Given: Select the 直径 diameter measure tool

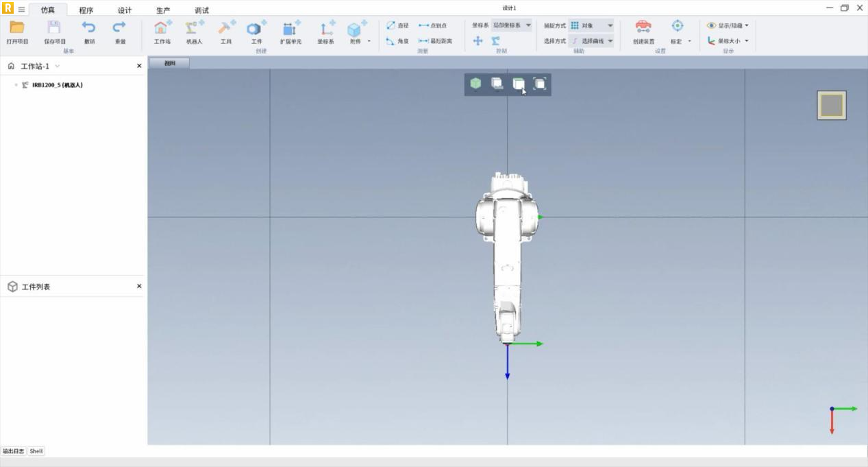Looking at the screenshot, I should click(397, 25).
